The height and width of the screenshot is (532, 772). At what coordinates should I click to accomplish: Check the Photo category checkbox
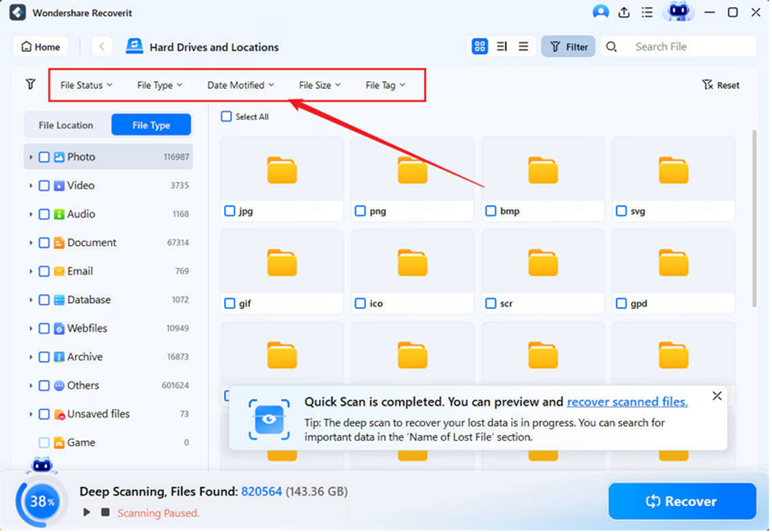pos(44,158)
